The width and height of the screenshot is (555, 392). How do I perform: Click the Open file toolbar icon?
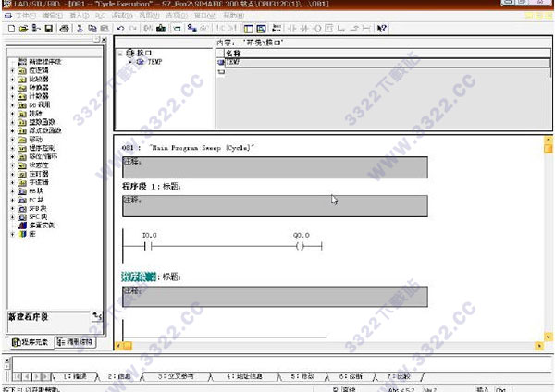[24, 29]
